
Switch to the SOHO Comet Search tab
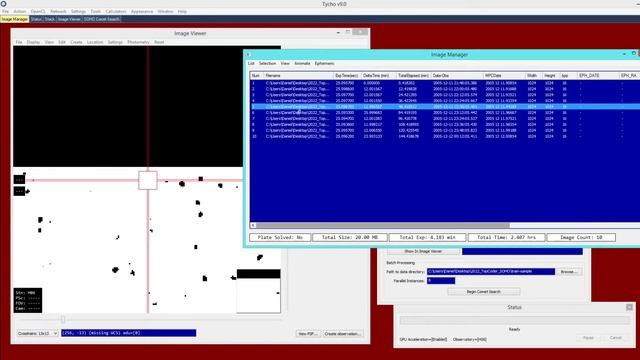click(102, 19)
